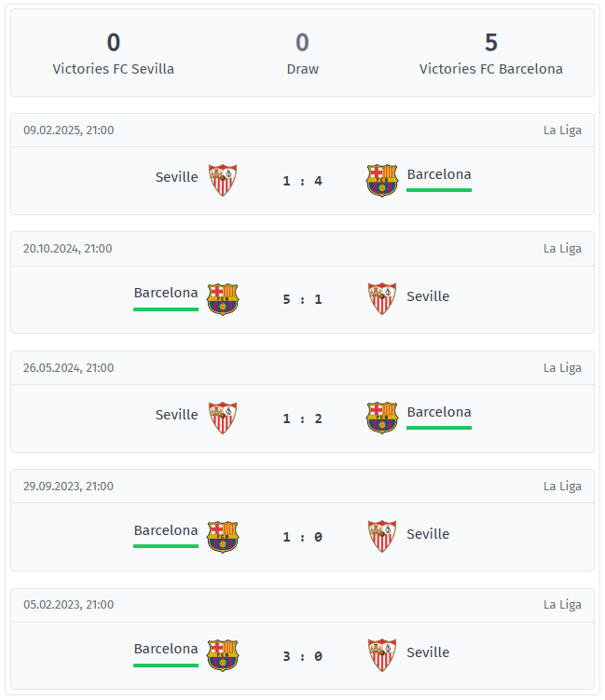Open the 1 : 2 score result
This screenshot has width=605, height=700.
coord(302,419)
